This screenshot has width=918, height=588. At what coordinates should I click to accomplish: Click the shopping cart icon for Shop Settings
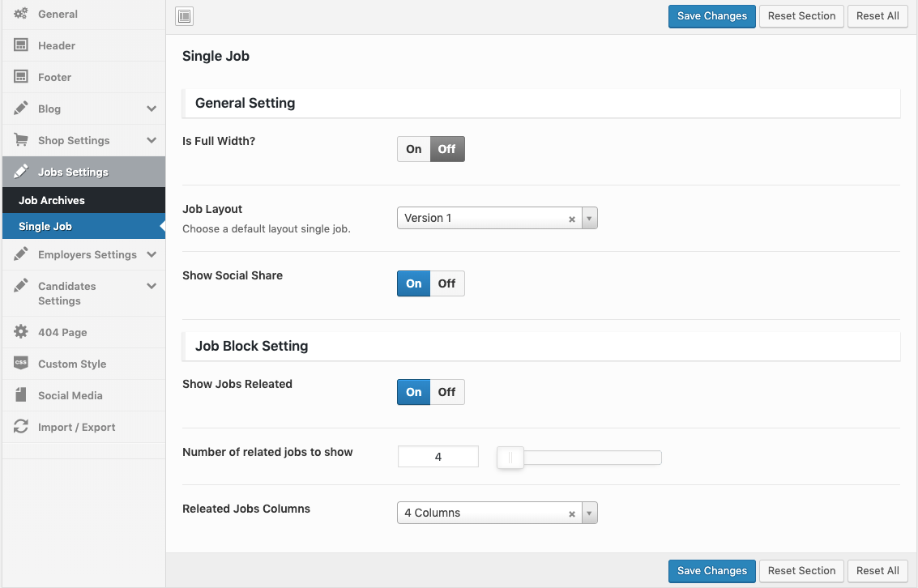[21, 140]
